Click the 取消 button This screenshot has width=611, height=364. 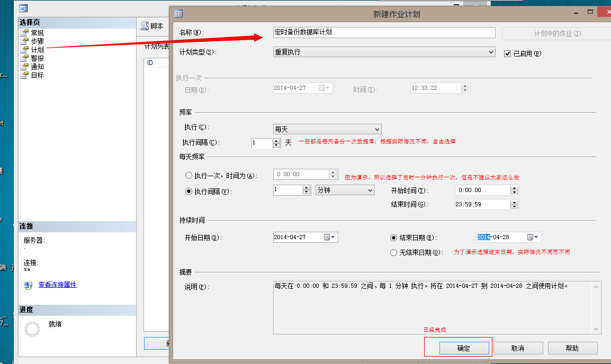pyautogui.click(x=518, y=348)
